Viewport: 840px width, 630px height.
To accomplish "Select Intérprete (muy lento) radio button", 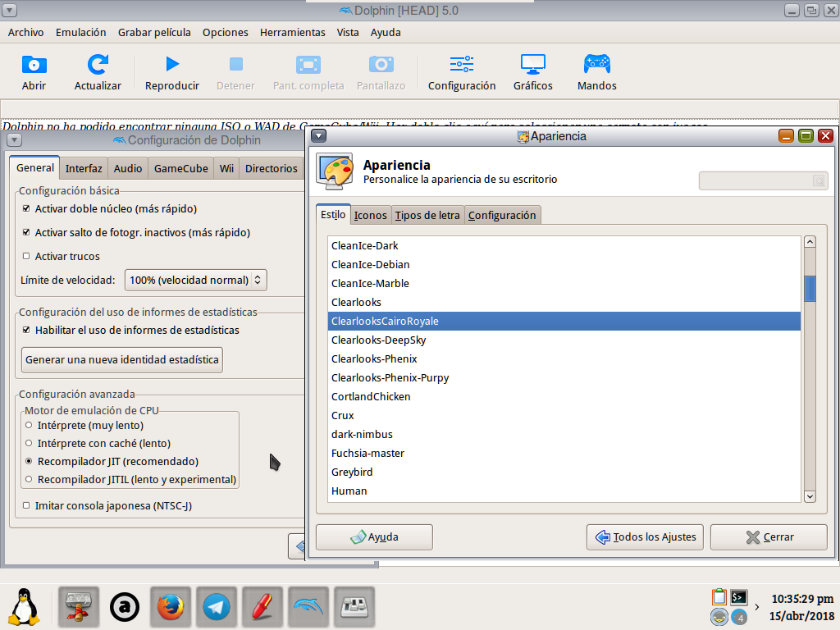I will 29,425.
